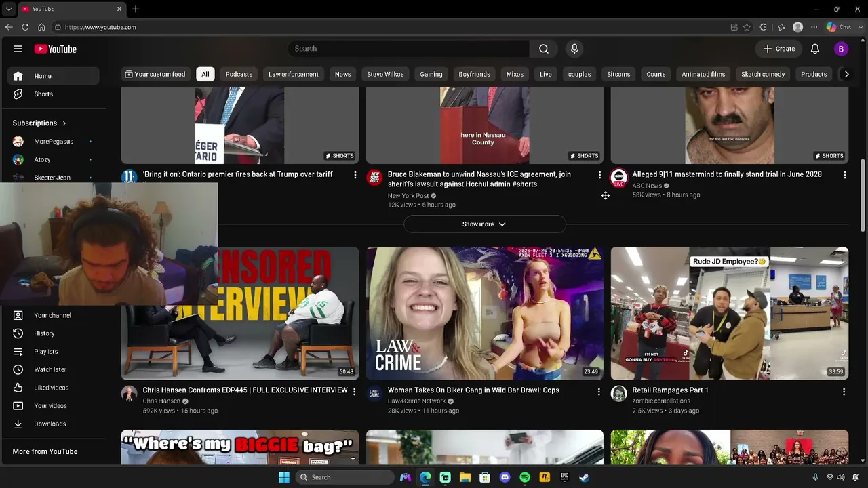Select the News filter chip

[342, 74]
